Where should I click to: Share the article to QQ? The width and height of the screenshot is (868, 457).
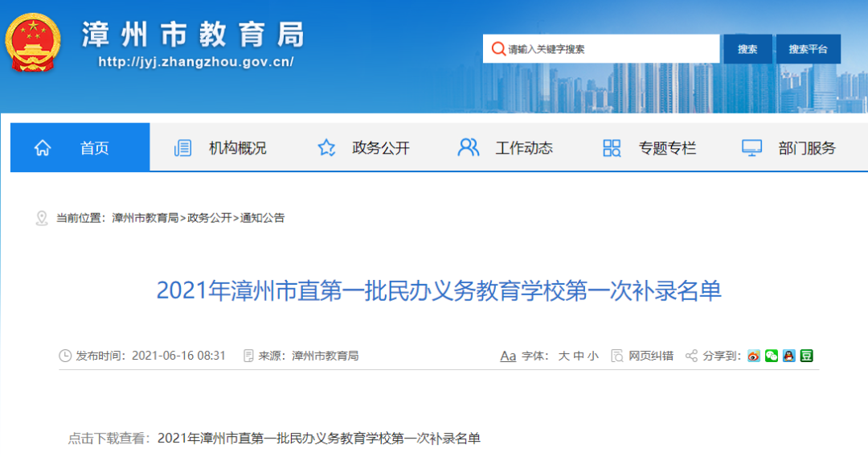[x=788, y=356]
